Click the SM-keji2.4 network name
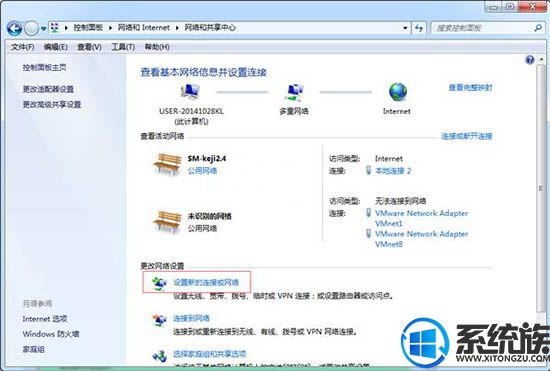This screenshot has height=371, width=550. (x=207, y=158)
